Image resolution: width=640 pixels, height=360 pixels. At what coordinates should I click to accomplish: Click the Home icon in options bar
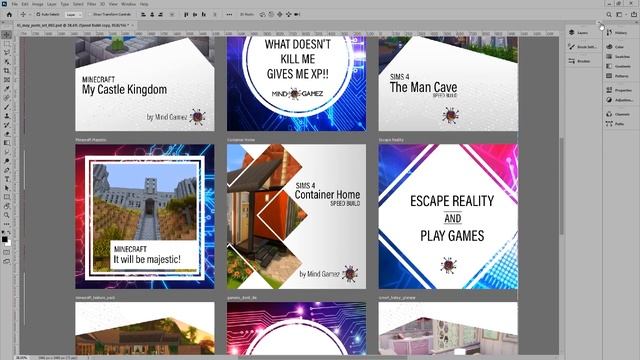9,14
